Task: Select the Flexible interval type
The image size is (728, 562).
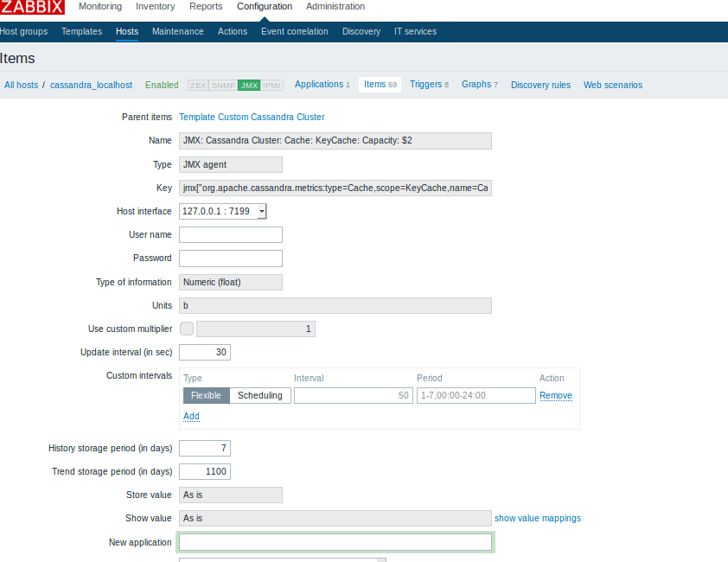Action: click(x=206, y=395)
